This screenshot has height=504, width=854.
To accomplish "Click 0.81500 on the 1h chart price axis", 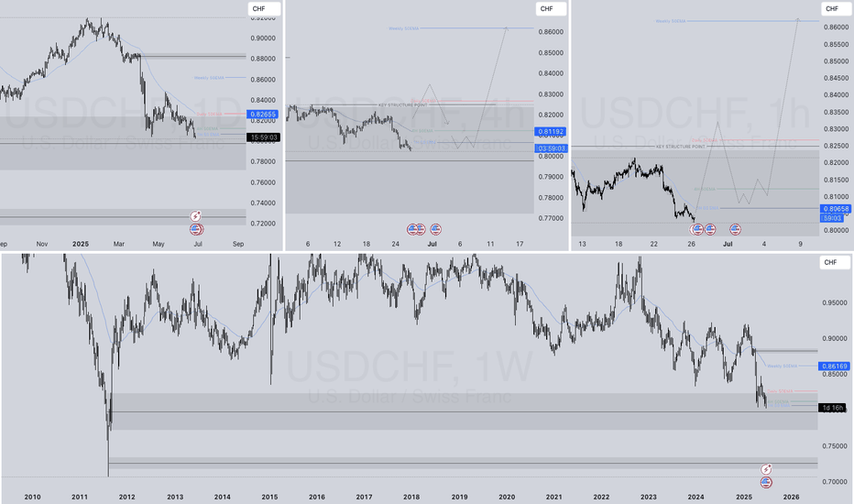I will [x=836, y=180].
